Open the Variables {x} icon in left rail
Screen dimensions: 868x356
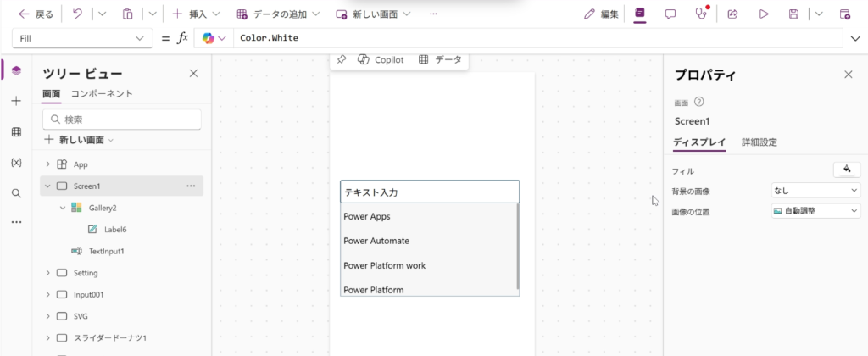coord(16,162)
